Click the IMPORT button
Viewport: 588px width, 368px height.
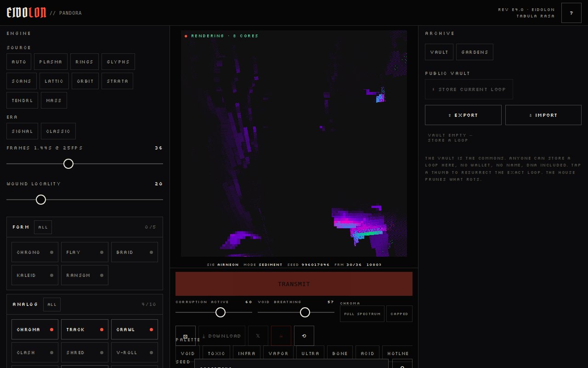(x=543, y=115)
